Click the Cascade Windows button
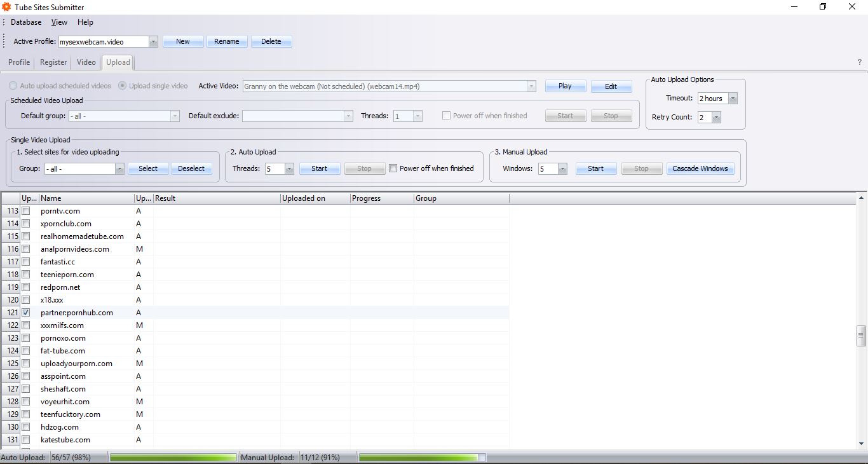This screenshot has height=464, width=868. pyautogui.click(x=700, y=168)
